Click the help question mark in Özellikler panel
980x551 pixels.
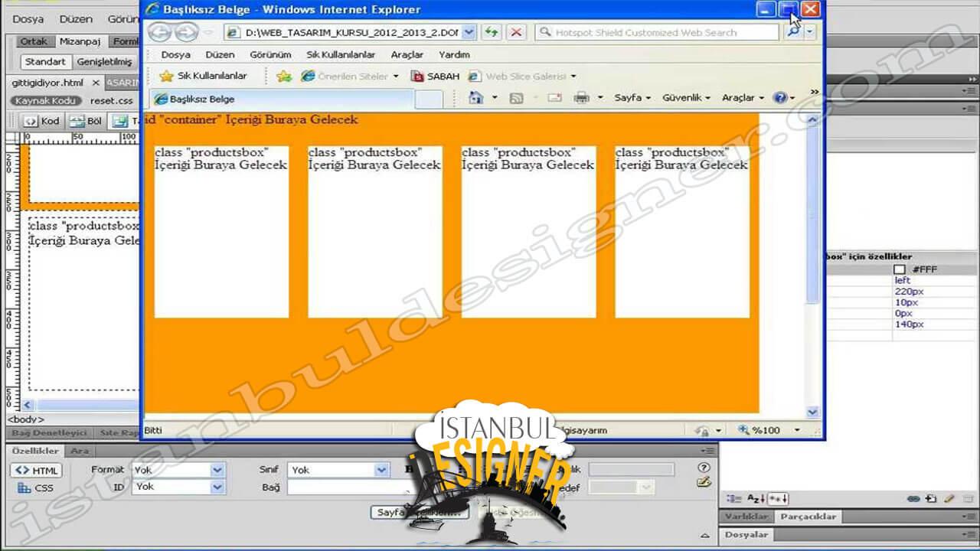704,468
